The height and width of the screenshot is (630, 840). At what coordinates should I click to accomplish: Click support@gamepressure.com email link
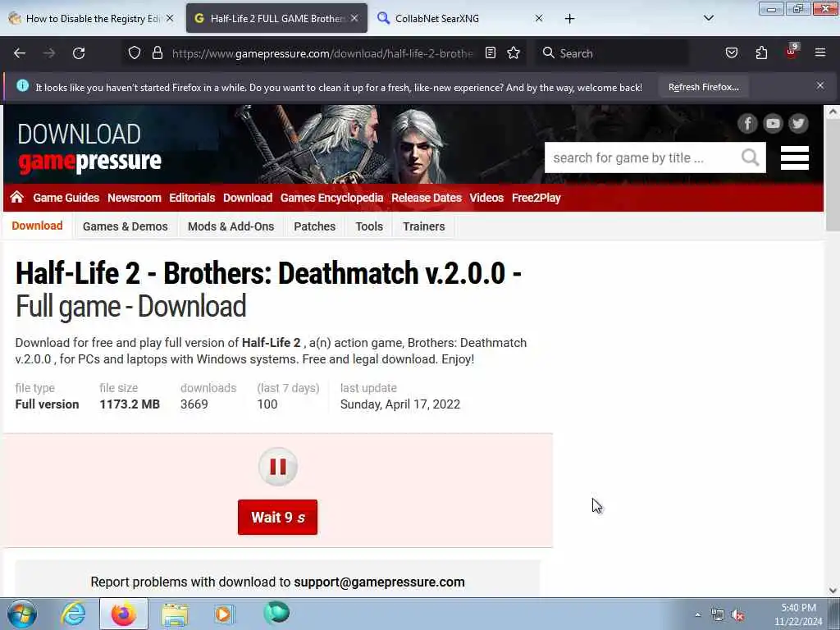(379, 582)
